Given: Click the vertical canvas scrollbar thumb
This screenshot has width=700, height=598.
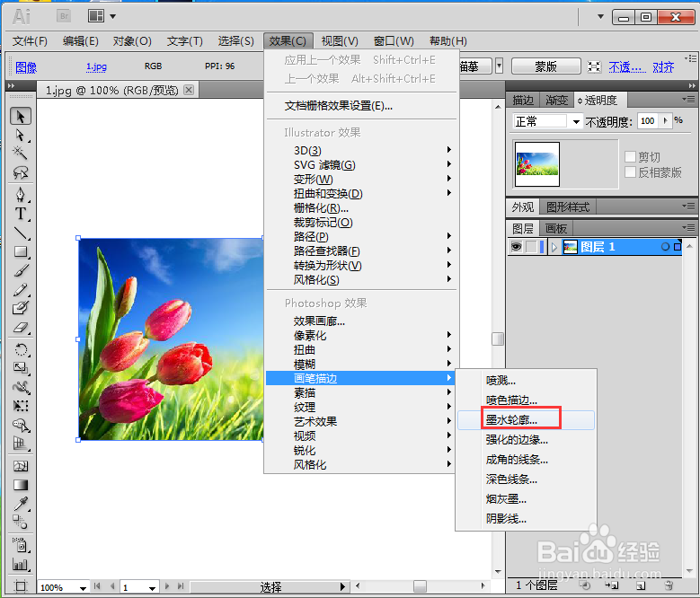Looking at the screenshot, I should click(x=498, y=339).
